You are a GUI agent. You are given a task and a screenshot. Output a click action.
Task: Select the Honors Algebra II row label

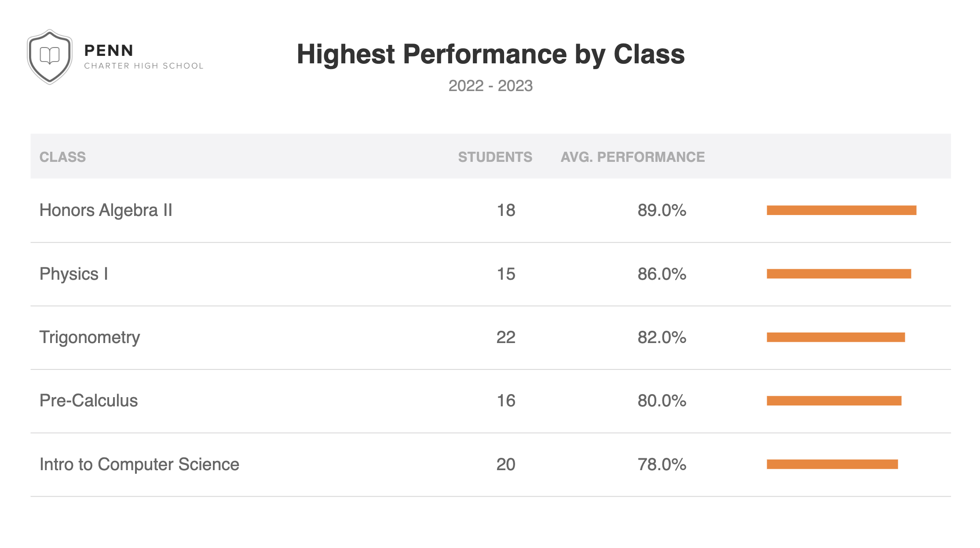coord(106,210)
